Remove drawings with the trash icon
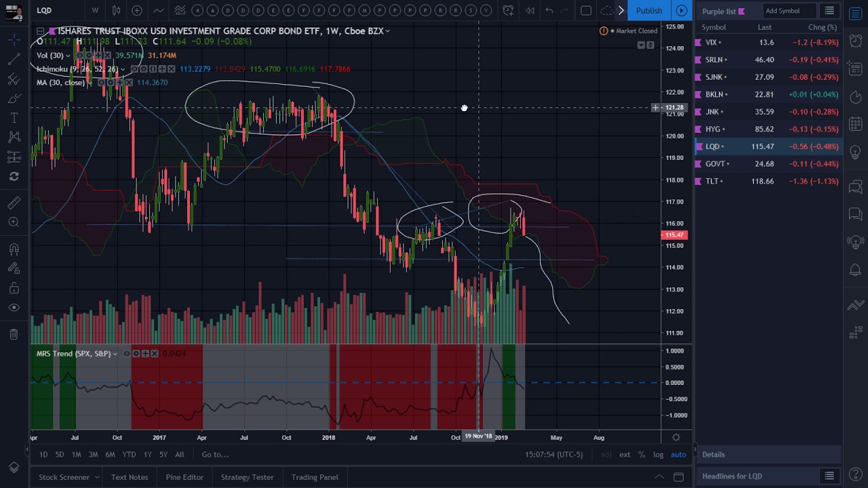The height and width of the screenshot is (488, 868). pos(14,333)
